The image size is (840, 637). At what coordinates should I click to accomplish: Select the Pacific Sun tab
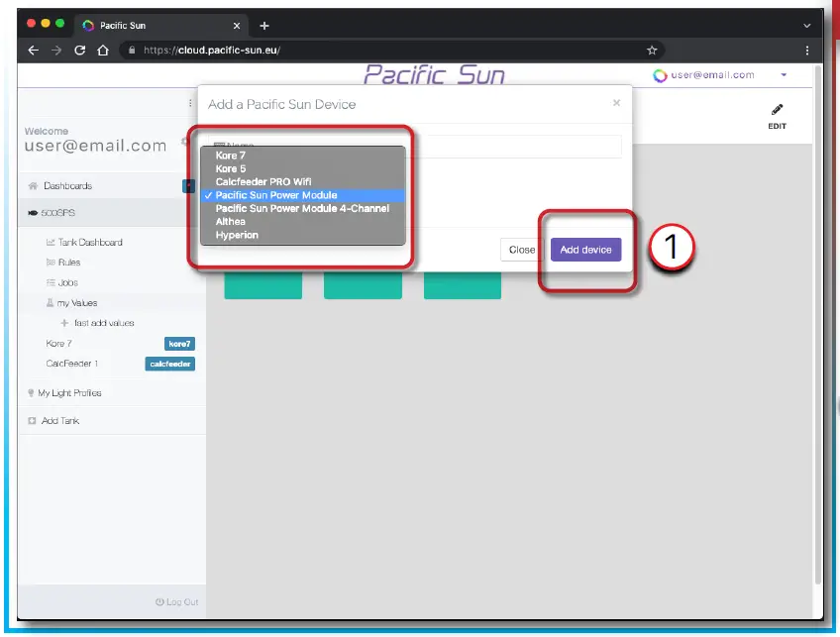click(160, 25)
